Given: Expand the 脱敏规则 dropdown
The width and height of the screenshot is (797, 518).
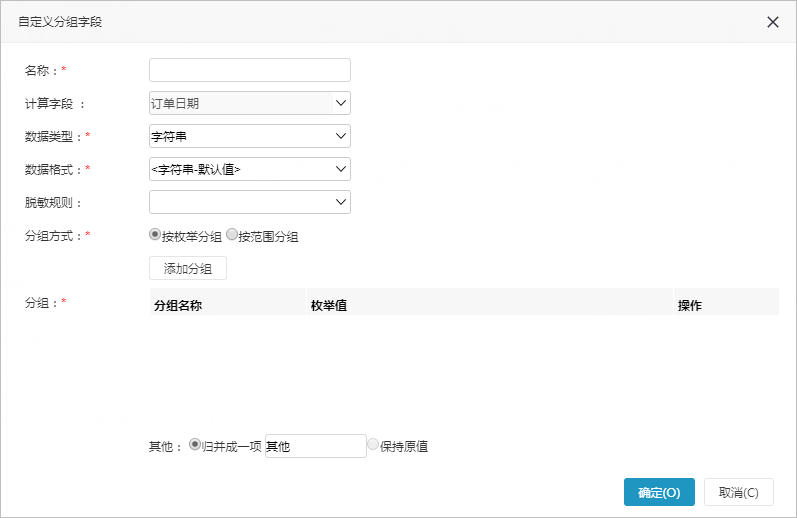Looking at the screenshot, I should [x=250, y=202].
